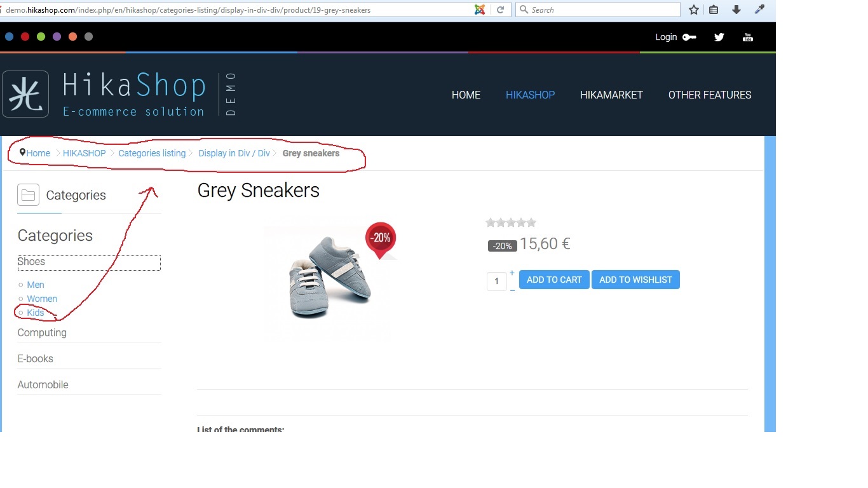
Task: Click the quantity input field
Action: 496,281
